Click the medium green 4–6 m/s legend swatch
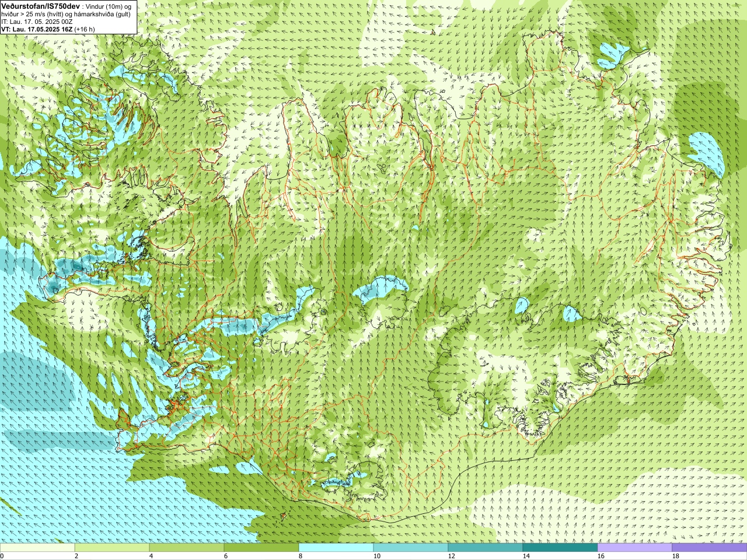This screenshot has height=560, width=747. 187,548
